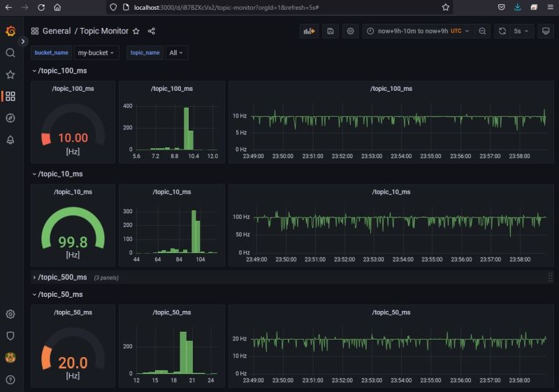
Task: Collapse the /topic_50_ms row
Action: [58, 294]
